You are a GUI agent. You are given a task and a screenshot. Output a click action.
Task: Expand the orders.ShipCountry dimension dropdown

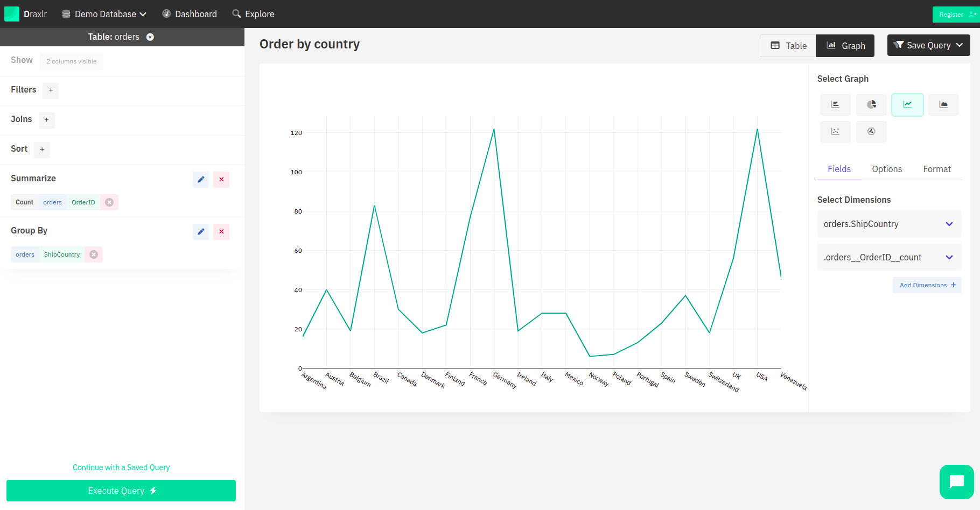[x=890, y=224]
